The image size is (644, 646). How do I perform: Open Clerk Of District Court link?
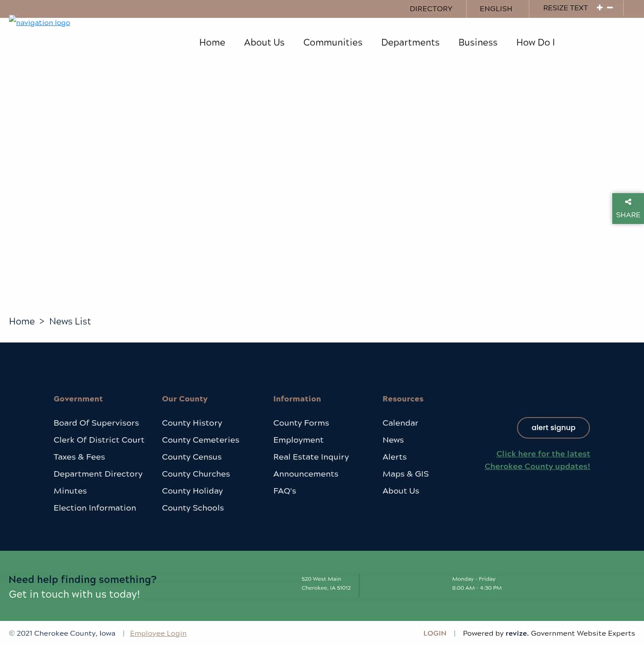pyautogui.click(x=99, y=440)
